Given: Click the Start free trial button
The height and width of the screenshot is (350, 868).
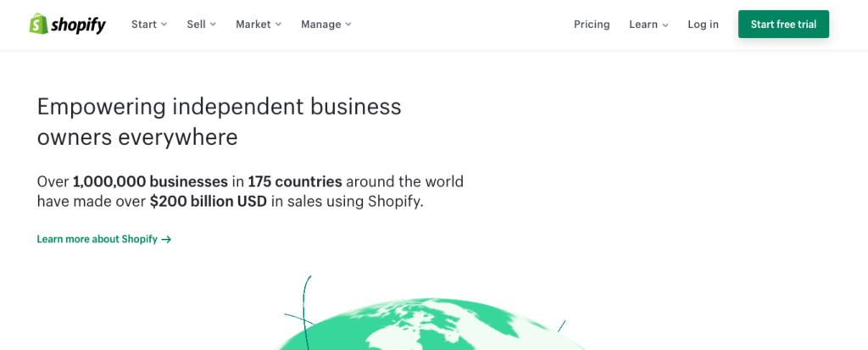Looking at the screenshot, I should 783,25.
